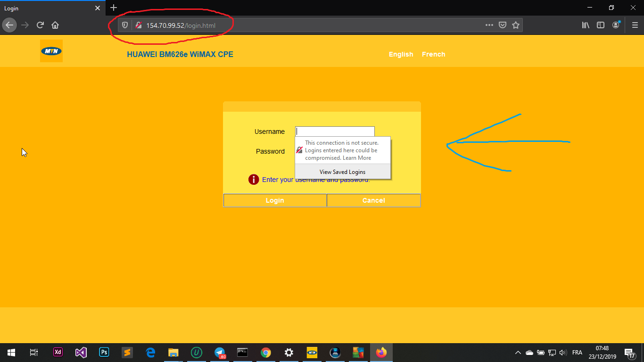The width and height of the screenshot is (644, 362).
Task: Open volume control in tray
Action: 563,353
